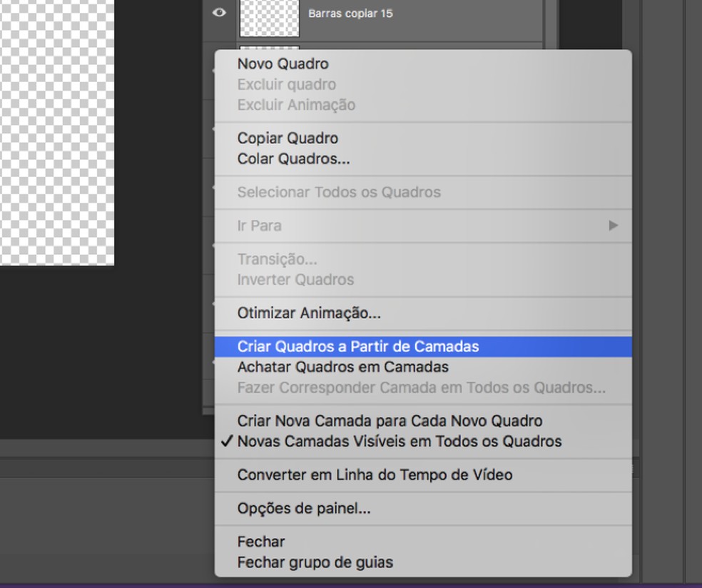
Task: Click Selecionar Todos os Quadros
Action: 423,192
